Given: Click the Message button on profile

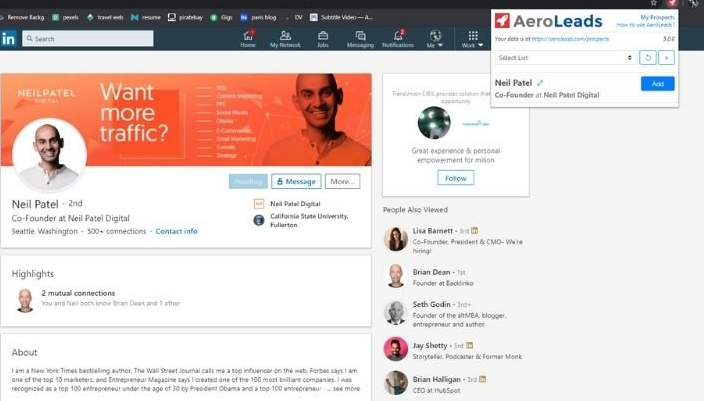Looking at the screenshot, I should (296, 181).
